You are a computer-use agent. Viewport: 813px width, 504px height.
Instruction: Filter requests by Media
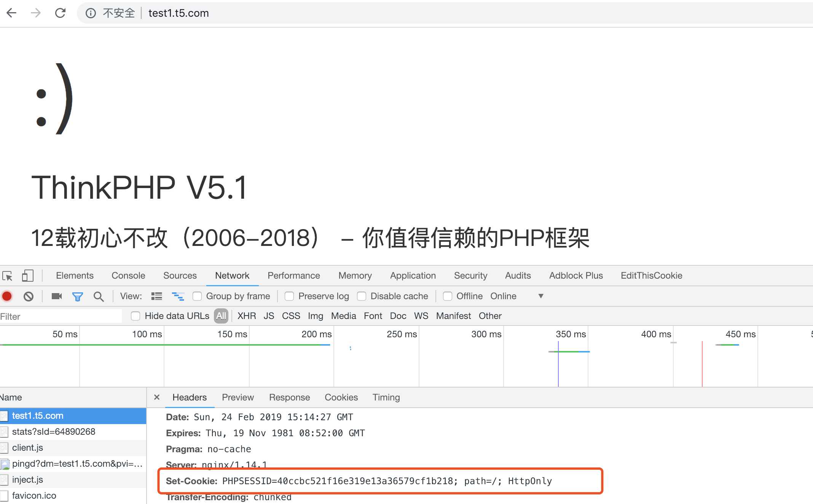(344, 316)
